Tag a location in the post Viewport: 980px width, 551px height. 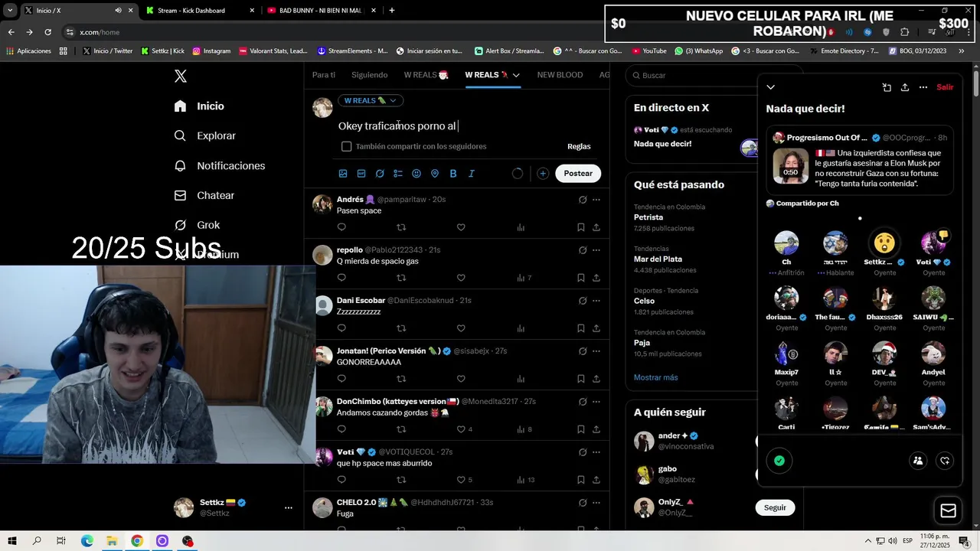pyautogui.click(x=435, y=174)
